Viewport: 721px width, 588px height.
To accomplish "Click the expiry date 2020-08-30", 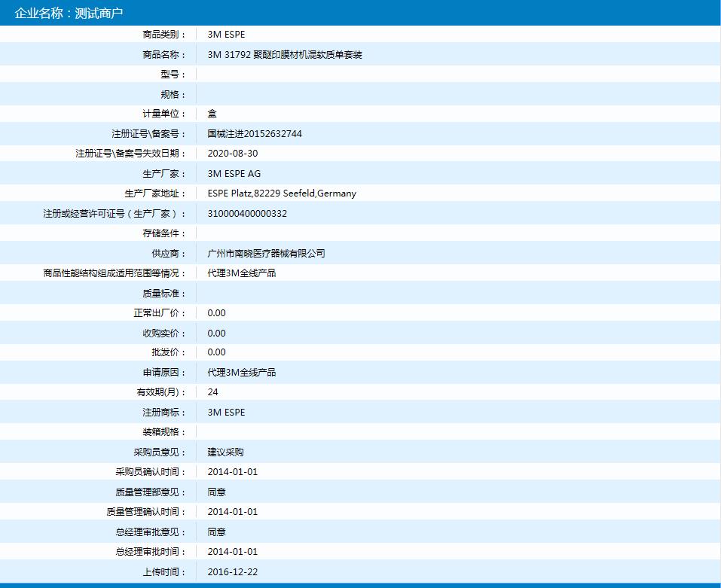I will pos(233,154).
